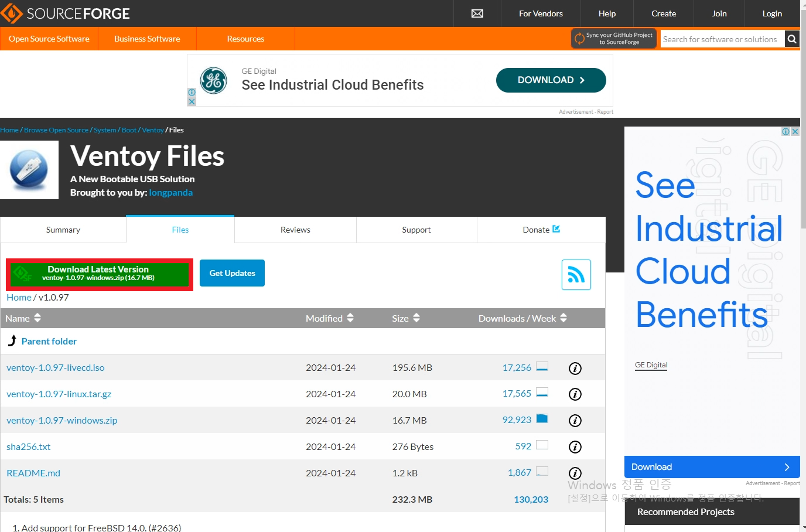Image resolution: width=806 pixels, height=532 pixels.
Task: Open the Donate tab
Action: (541, 230)
